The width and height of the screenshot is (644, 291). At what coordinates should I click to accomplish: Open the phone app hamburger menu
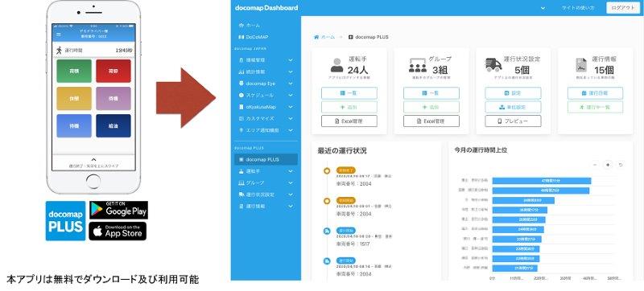pyautogui.click(x=58, y=34)
